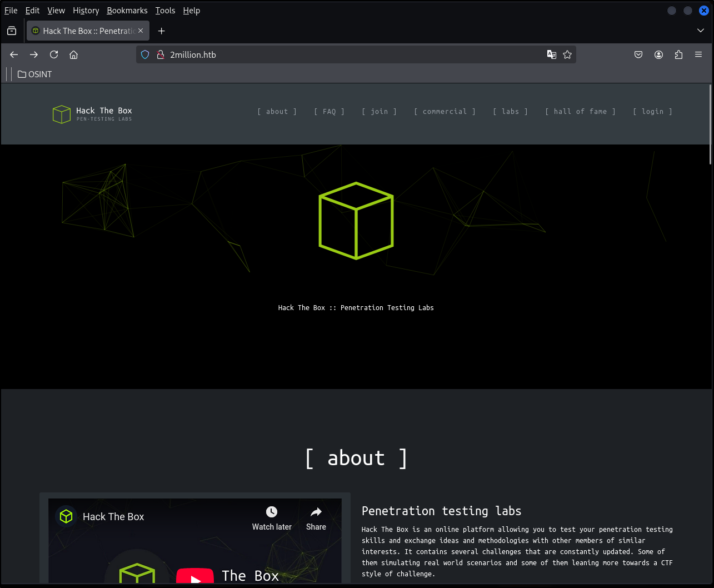Screen dimensions: 714x588
Task: Click the Hack The Box channel avatar in video
Action: [x=66, y=516]
